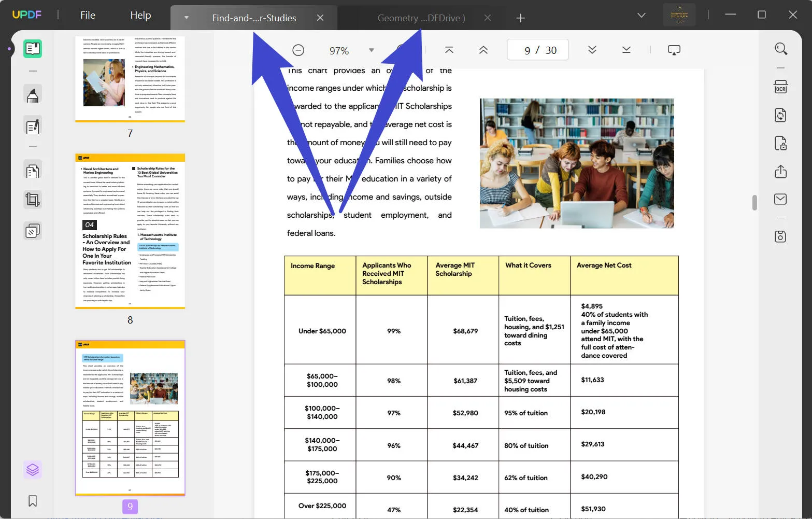The image size is (812, 519).
Task: Expand the Find-and-...r-Studies tab dropdown arrow
Action: click(186, 17)
